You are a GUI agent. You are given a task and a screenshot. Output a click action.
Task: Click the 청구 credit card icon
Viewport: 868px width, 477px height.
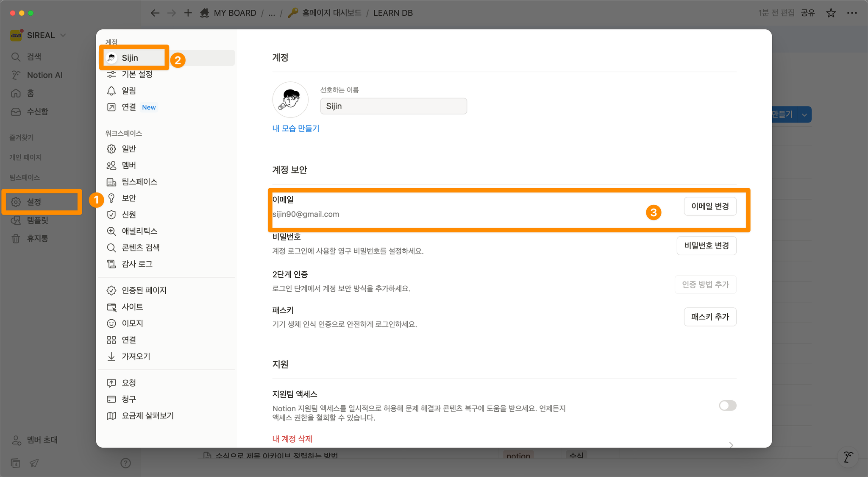coord(111,399)
